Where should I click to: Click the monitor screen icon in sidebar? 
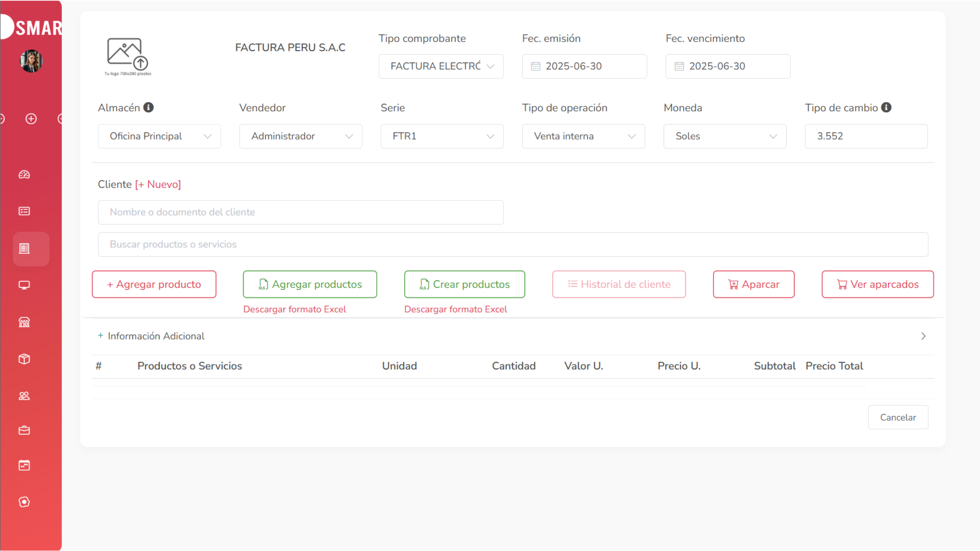[24, 285]
